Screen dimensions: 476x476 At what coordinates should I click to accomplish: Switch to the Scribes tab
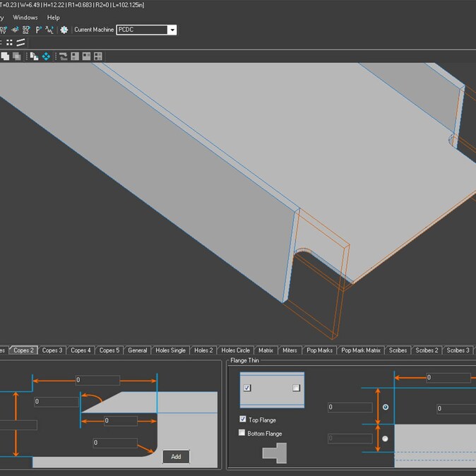(x=398, y=350)
